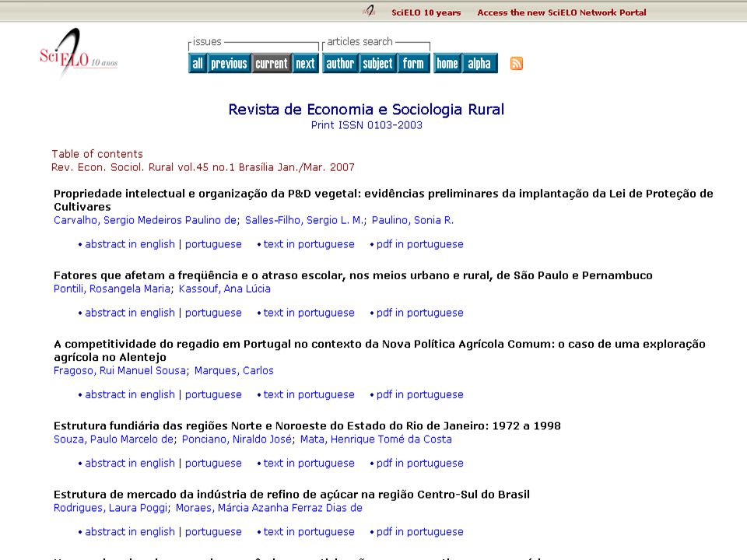
Task: Open English abstract of Fatores que afetam article
Action: point(130,313)
